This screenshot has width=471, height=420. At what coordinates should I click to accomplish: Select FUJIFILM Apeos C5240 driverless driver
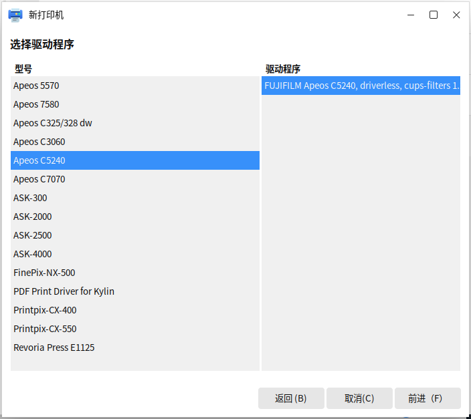point(361,86)
